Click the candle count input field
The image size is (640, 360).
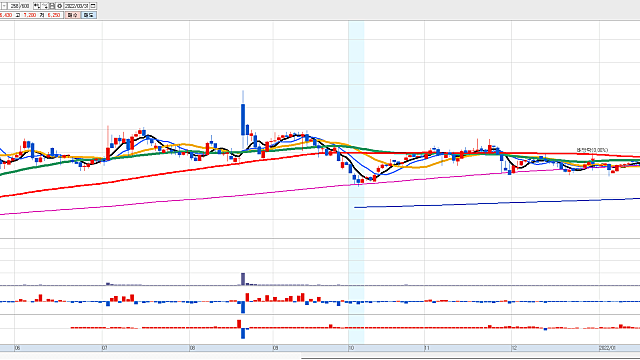click(x=14, y=6)
